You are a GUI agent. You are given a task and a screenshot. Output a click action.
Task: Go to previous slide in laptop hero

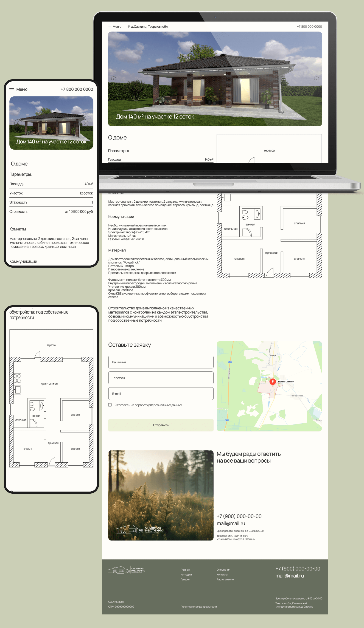(x=114, y=79)
